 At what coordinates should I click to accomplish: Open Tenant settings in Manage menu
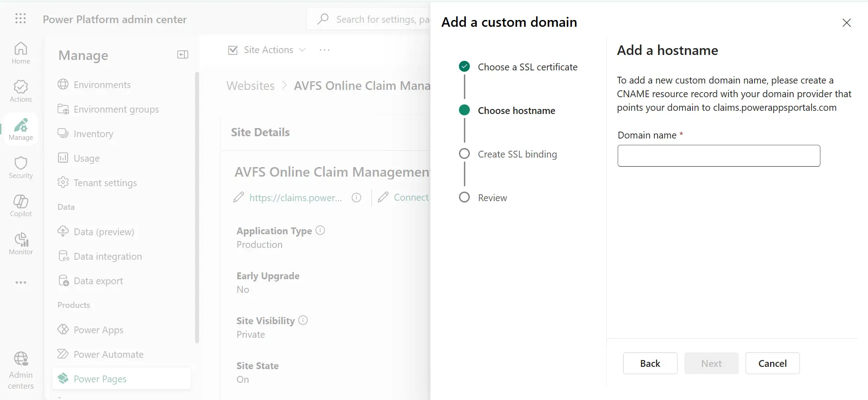click(x=97, y=183)
